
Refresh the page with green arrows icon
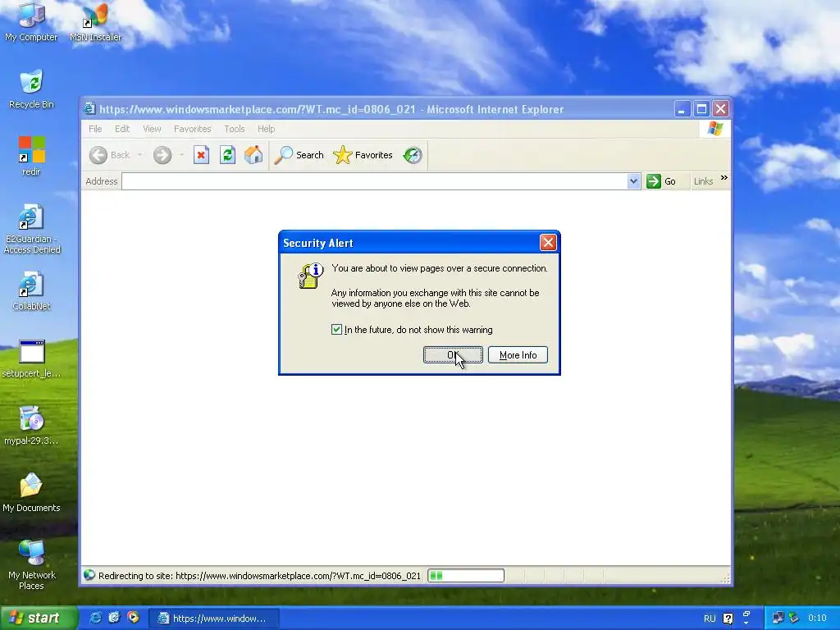[227, 155]
